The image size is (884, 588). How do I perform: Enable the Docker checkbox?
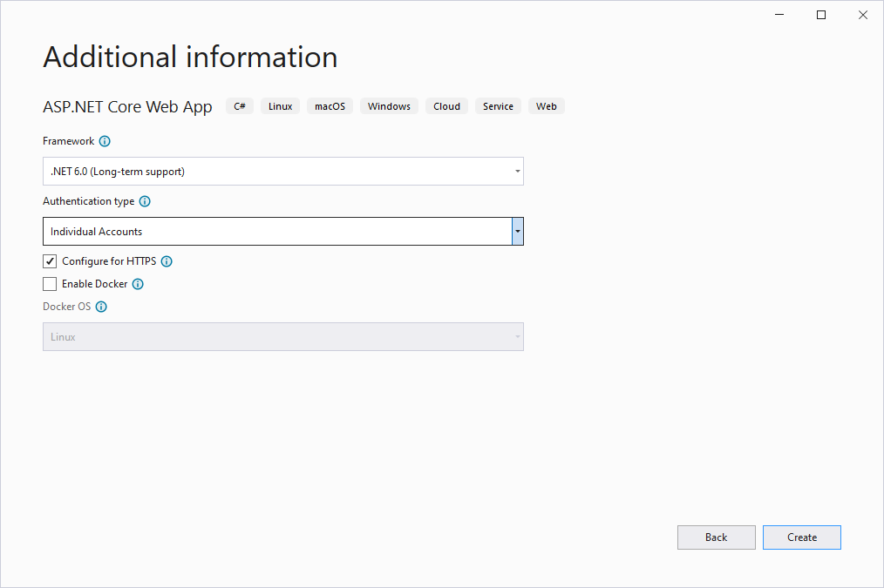pyautogui.click(x=50, y=283)
